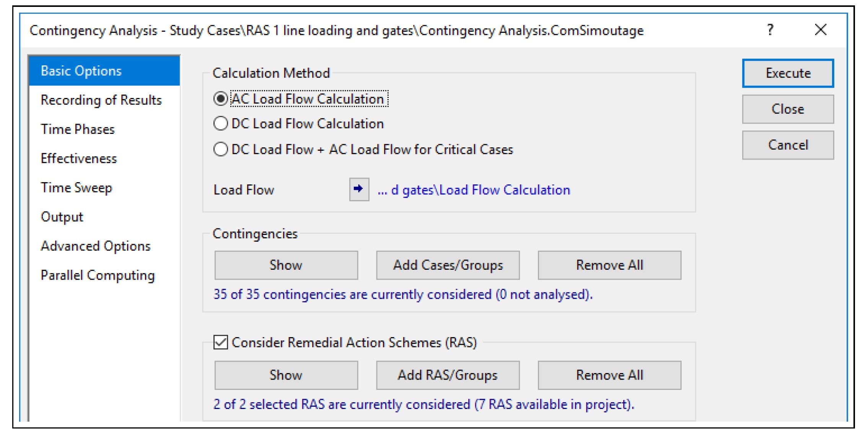Click the Load Flow arrow icon button
Screen dimensions: 868x440
(x=358, y=189)
